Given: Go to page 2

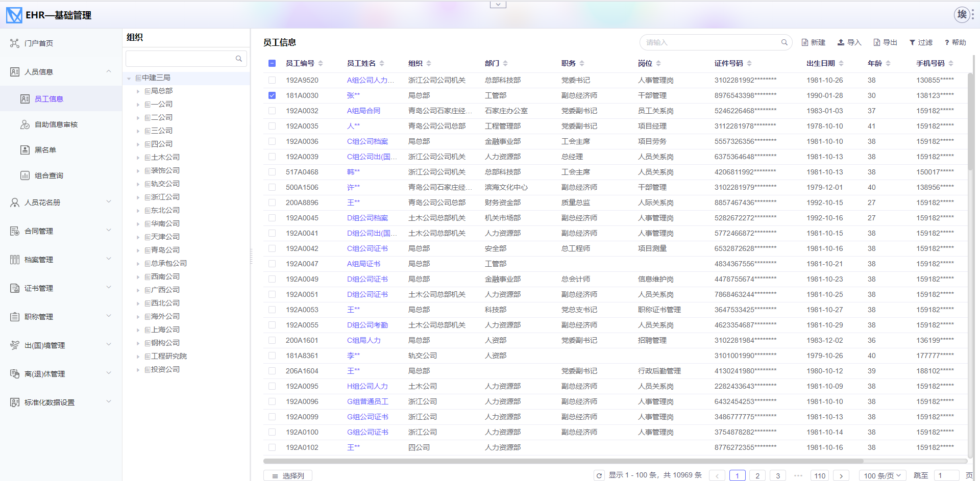Looking at the screenshot, I should (x=757, y=475).
